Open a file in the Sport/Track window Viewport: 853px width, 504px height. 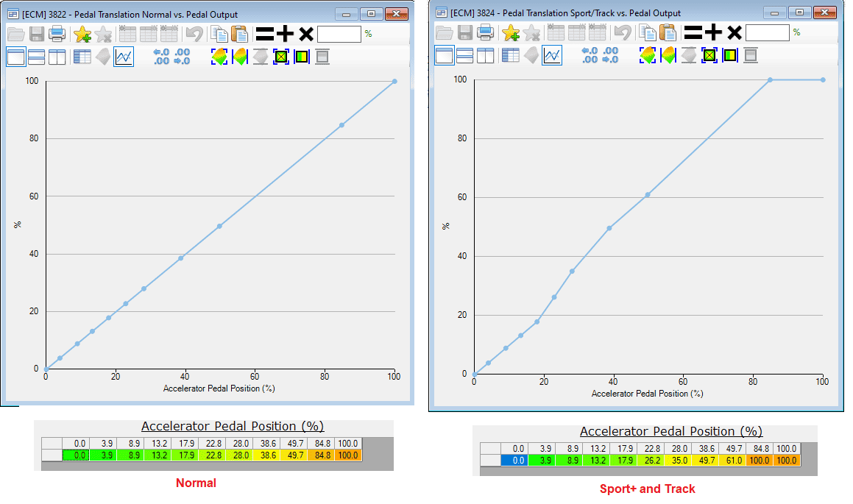pyautogui.click(x=445, y=32)
